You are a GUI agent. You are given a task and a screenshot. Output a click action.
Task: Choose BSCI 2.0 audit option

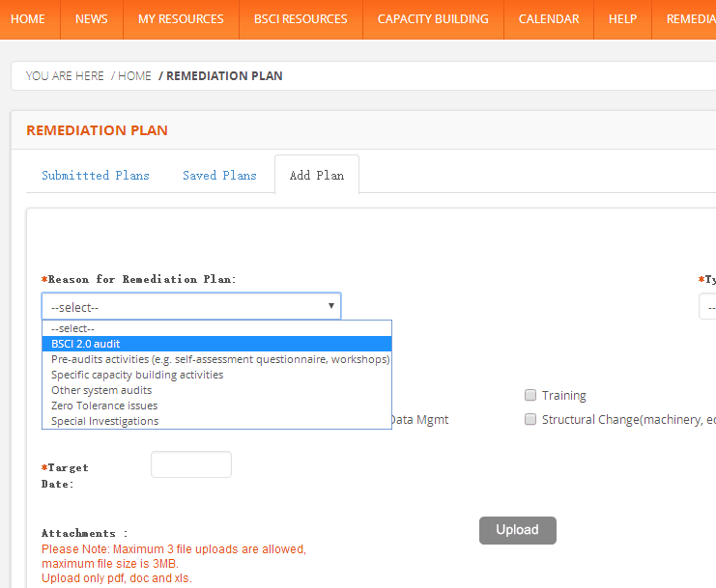click(x=216, y=344)
